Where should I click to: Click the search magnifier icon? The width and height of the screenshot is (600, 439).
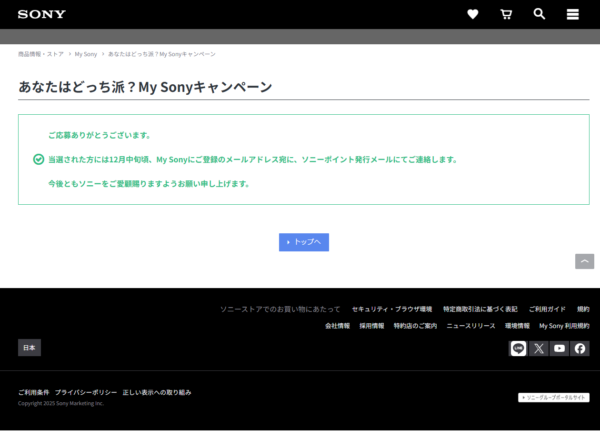(539, 14)
